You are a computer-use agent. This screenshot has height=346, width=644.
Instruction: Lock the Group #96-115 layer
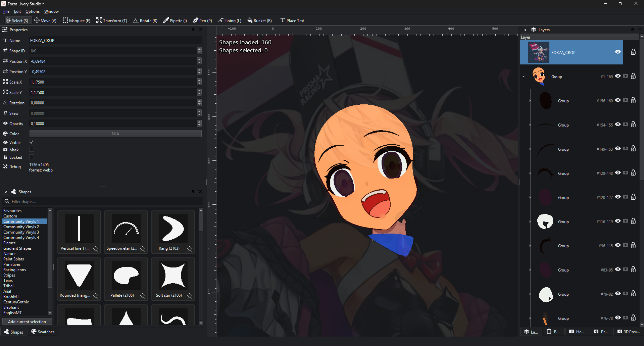click(633, 245)
